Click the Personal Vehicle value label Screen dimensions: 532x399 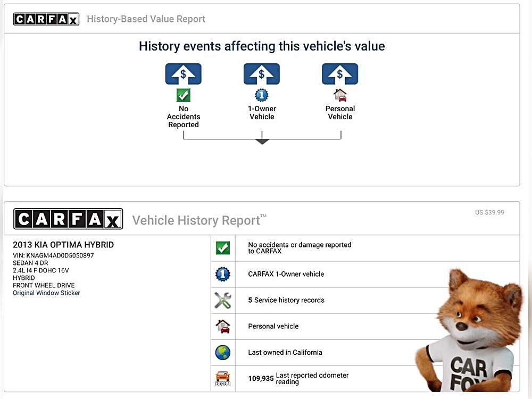click(x=340, y=113)
